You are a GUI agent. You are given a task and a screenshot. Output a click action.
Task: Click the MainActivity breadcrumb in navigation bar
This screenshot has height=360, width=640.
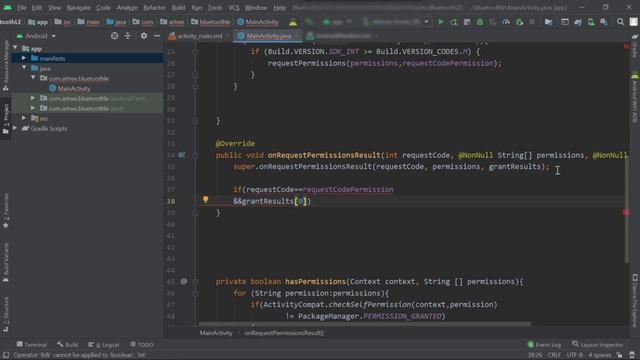pyautogui.click(x=258, y=22)
